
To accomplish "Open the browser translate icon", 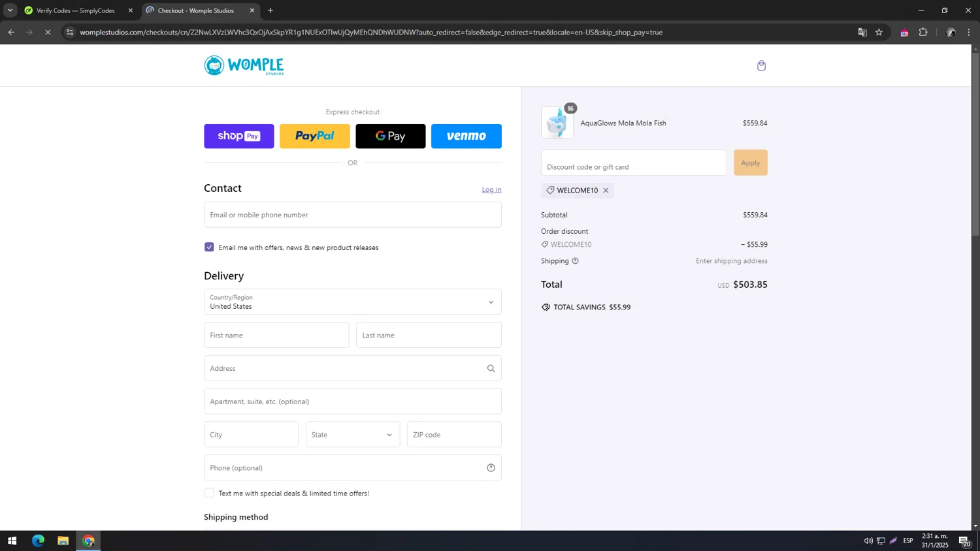I will [862, 32].
